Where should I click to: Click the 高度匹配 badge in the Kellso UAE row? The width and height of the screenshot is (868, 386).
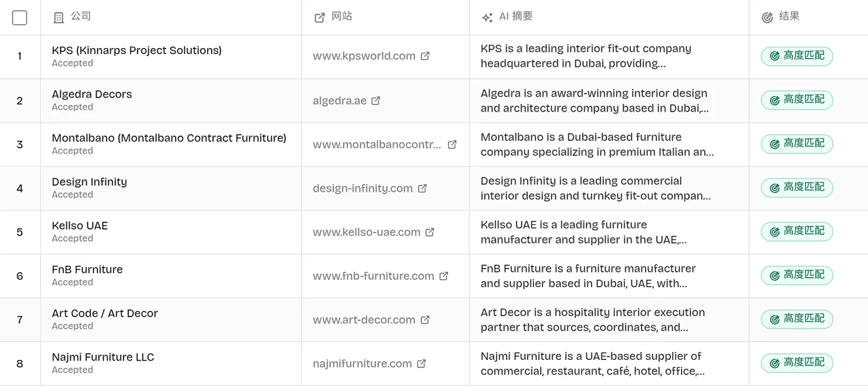pyautogui.click(x=797, y=232)
